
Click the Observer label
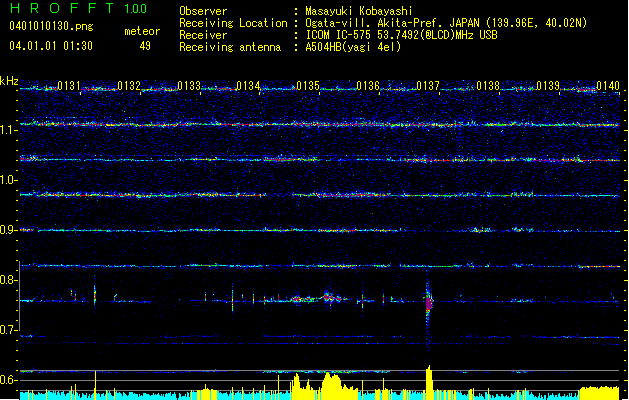(x=203, y=11)
